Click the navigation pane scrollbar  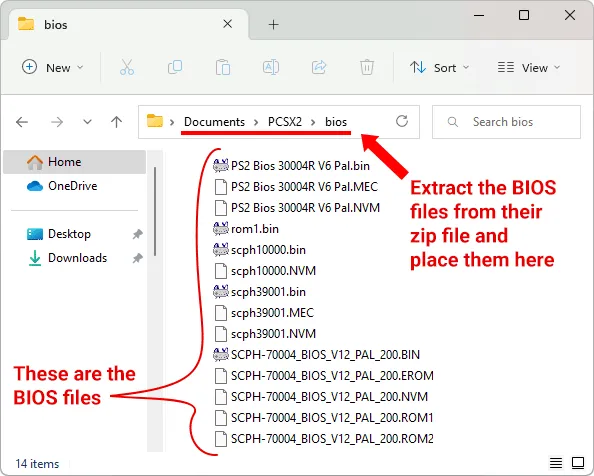tap(155, 211)
